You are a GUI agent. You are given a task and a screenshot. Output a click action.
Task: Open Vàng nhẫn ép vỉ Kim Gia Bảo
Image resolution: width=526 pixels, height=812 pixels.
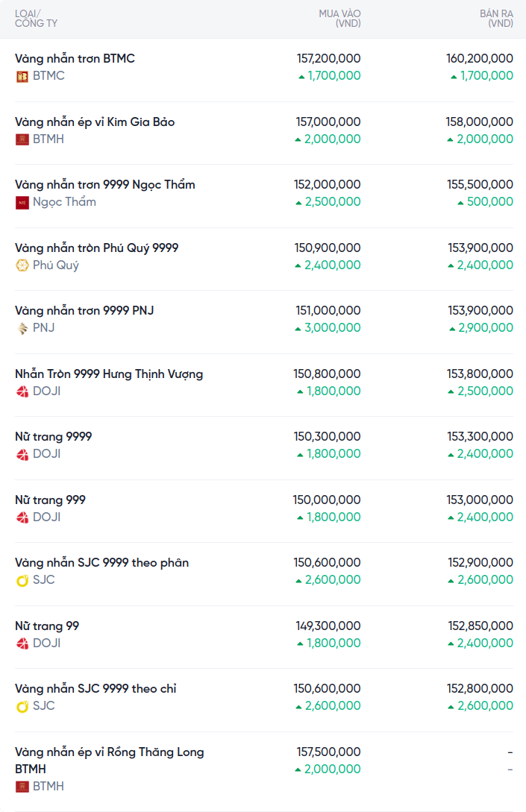click(x=95, y=122)
